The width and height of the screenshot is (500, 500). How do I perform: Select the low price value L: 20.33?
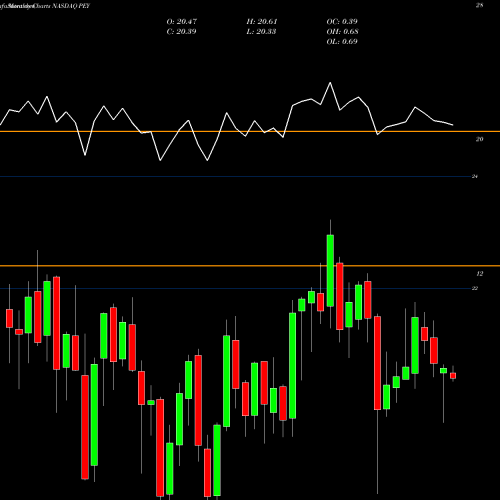pyautogui.click(x=261, y=32)
